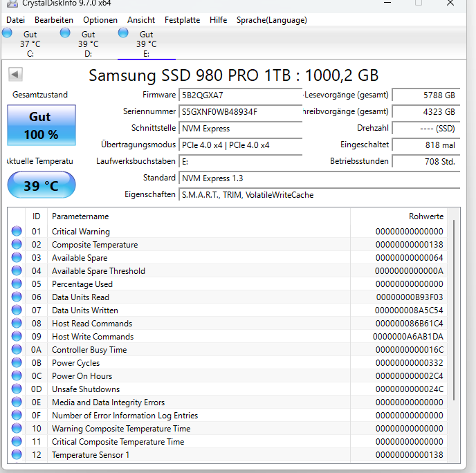Screen dimensions: 476x473
Task: Click status orb of Power Cycles row
Action: 17,362
